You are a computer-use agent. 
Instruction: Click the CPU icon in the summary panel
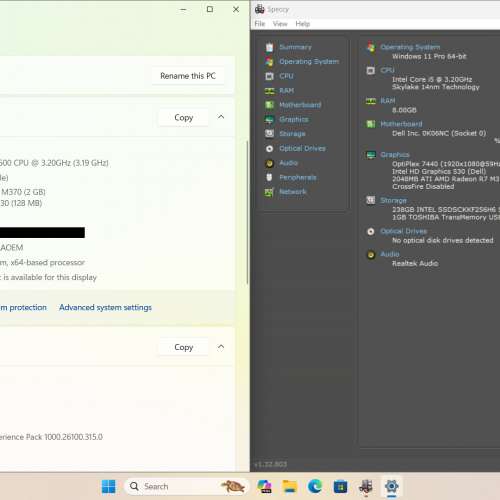pyautogui.click(x=371, y=70)
